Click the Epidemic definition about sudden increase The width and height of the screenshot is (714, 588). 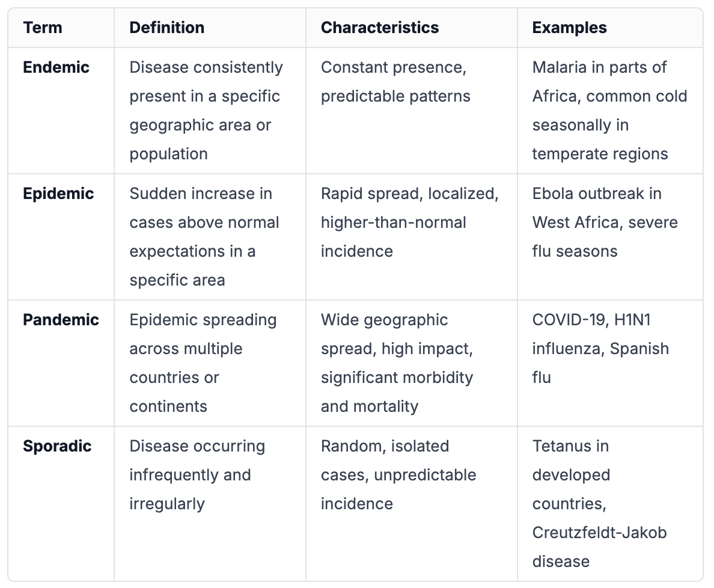coord(210,237)
